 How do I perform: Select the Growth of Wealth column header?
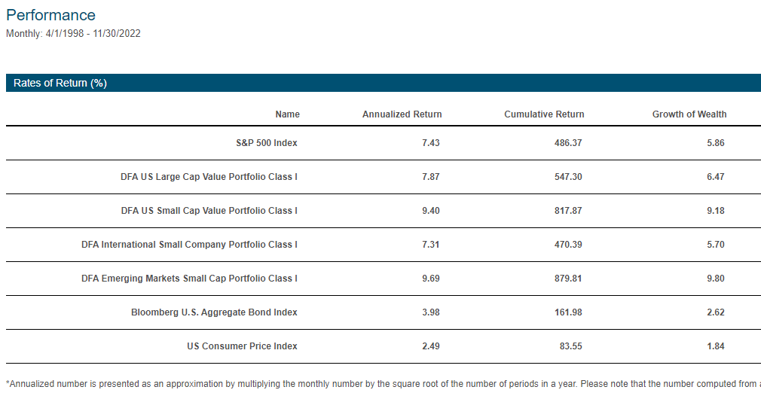(x=689, y=114)
